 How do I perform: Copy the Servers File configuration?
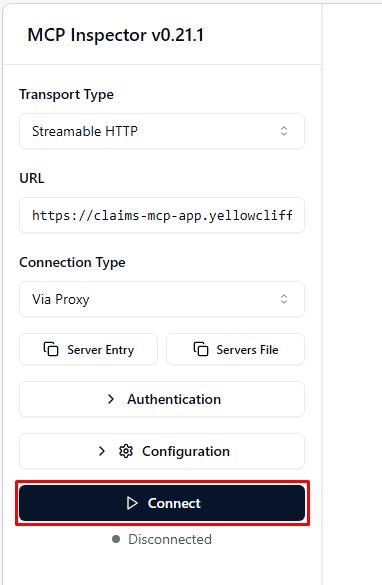[235, 349]
